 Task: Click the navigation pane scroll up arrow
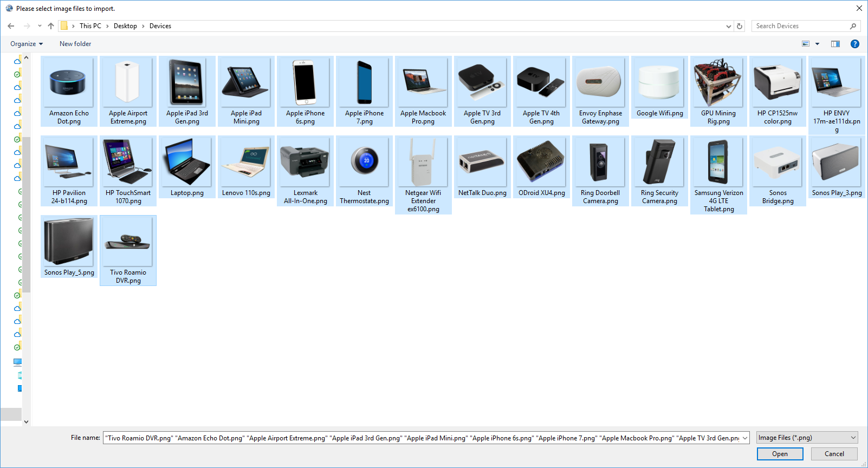pyautogui.click(x=26, y=57)
